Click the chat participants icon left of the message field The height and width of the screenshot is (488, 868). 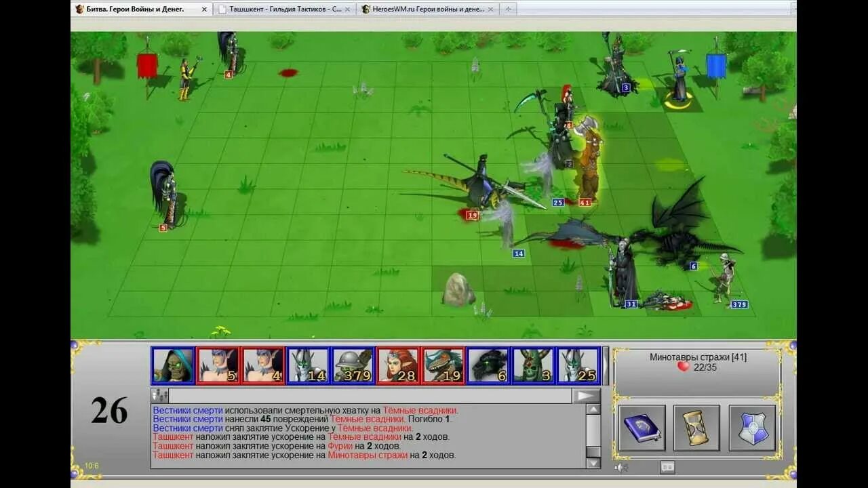pyautogui.click(x=159, y=396)
